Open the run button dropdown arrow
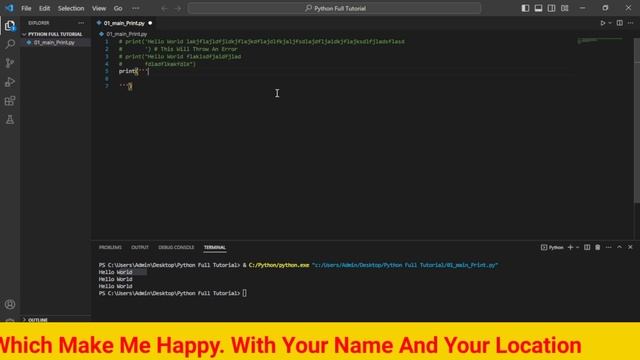 [x=610, y=23]
